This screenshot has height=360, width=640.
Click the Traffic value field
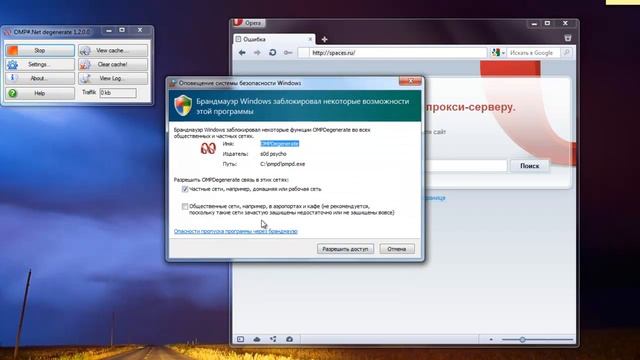click(x=118, y=93)
